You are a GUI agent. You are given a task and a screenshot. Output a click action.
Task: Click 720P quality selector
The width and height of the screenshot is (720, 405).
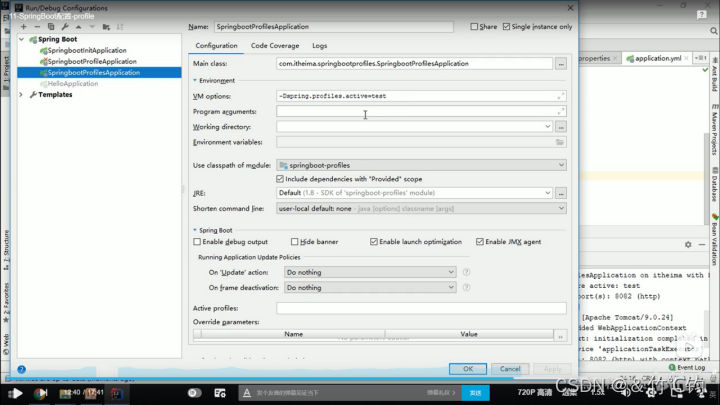click(534, 392)
